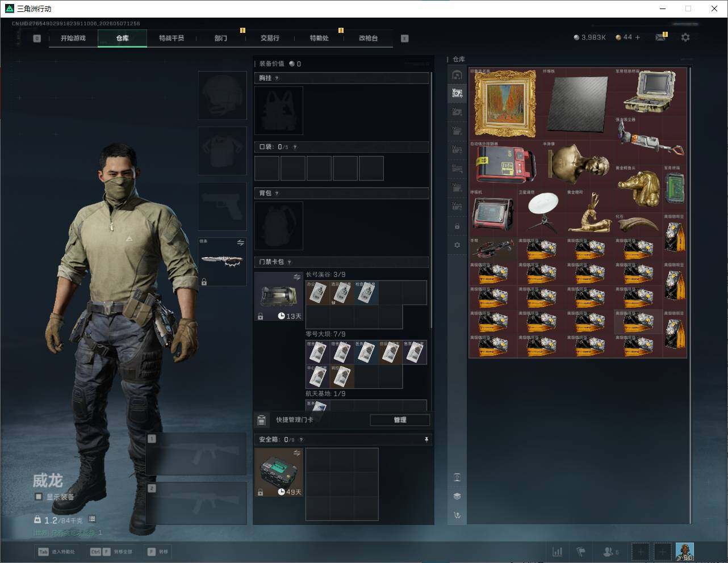Click the 管理 button for keycards

pos(400,420)
